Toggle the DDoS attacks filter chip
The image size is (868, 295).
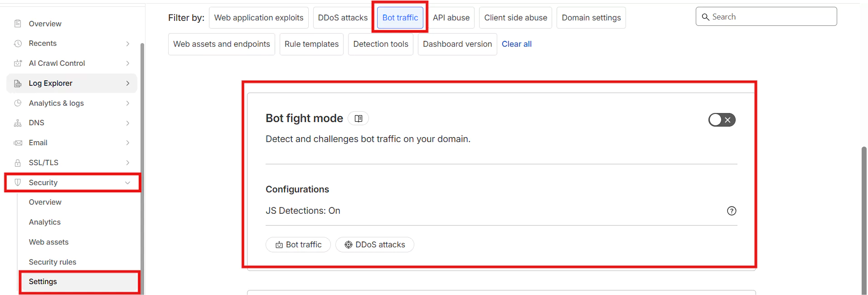click(343, 18)
